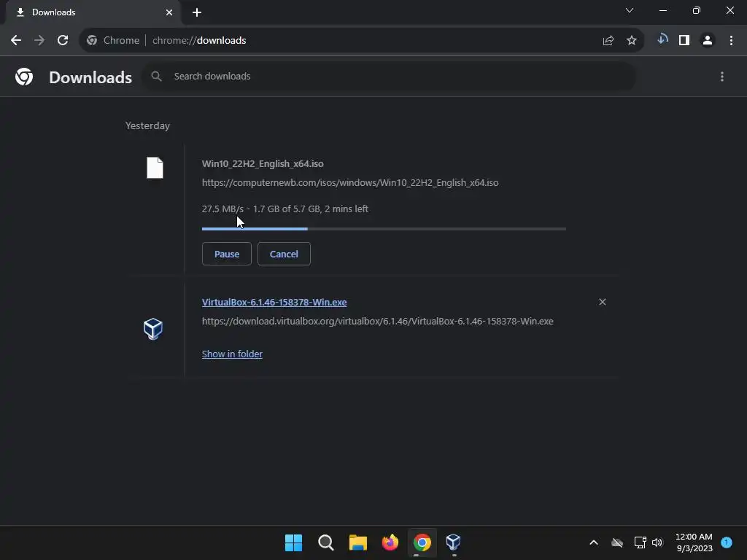
Task: Click the Win10_22H2_English_x64.iso file name
Action: [263, 164]
